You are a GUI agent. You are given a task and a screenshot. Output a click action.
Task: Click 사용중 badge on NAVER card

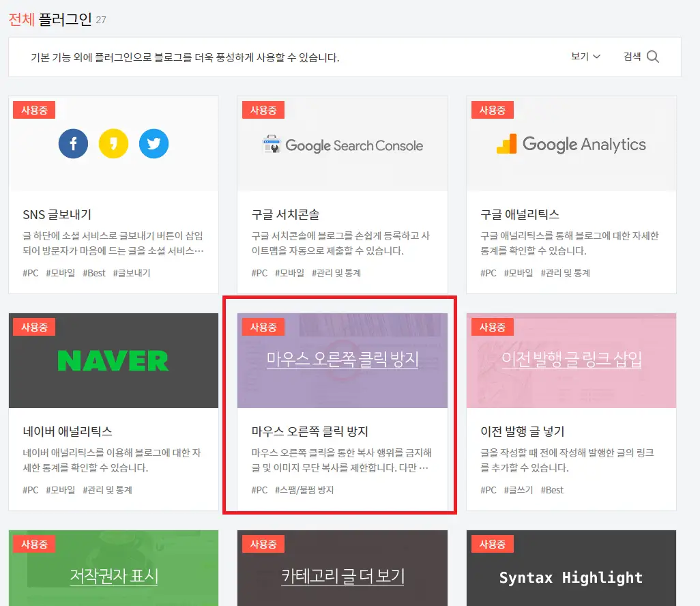pos(34,327)
